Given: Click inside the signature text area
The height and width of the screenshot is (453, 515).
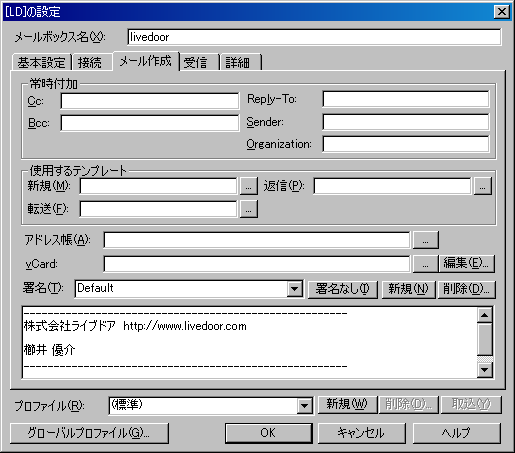Looking at the screenshot, I should pyautogui.click(x=250, y=343).
